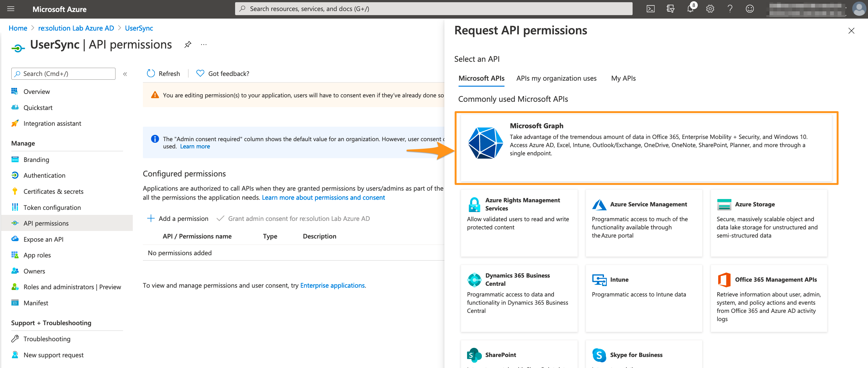This screenshot has width=868, height=368.
Task: Click the Got feedback heart icon
Action: coord(200,73)
